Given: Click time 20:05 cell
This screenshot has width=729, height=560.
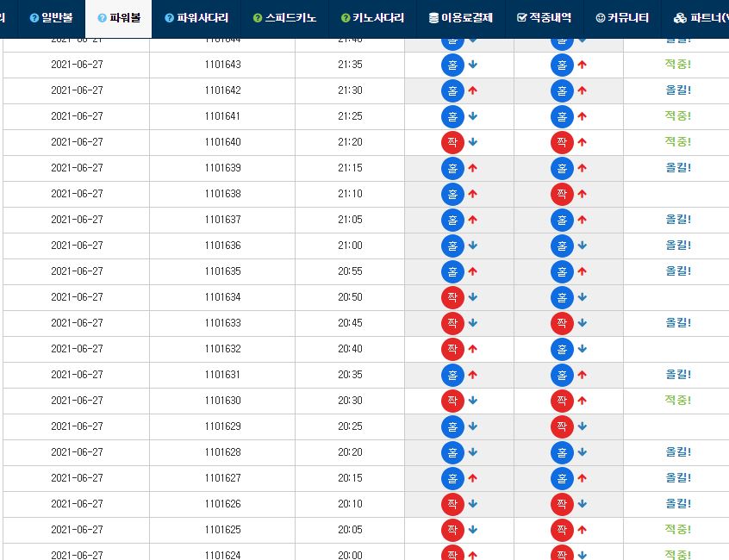Looking at the screenshot, I should 350,530.
